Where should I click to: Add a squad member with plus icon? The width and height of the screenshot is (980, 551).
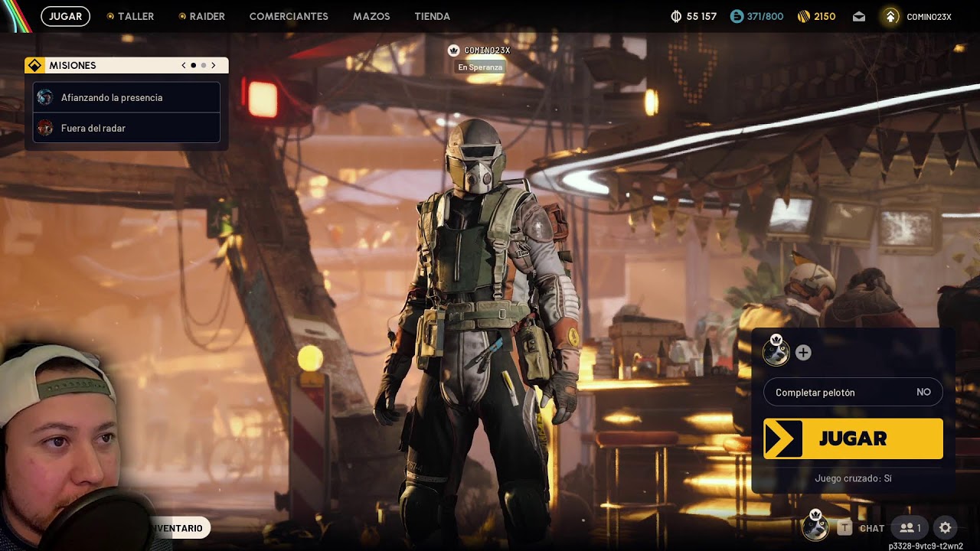[x=803, y=353]
